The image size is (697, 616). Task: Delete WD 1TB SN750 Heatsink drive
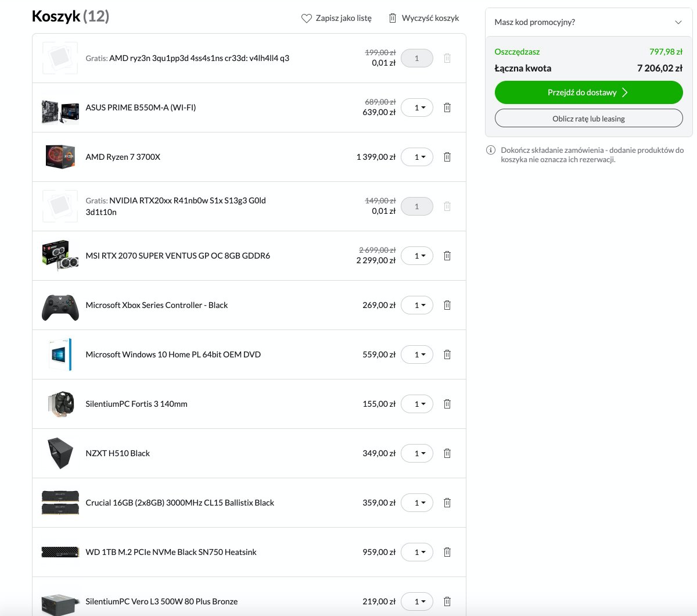pos(447,552)
